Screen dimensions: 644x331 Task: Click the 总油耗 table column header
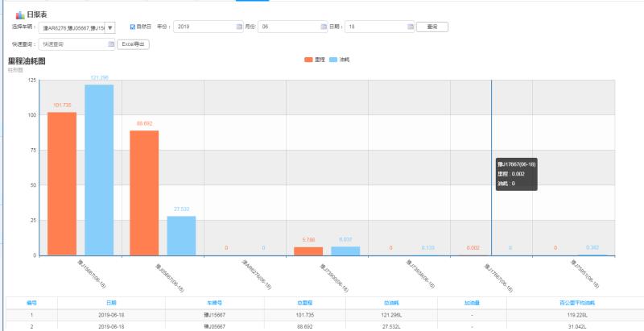(393, 303)
